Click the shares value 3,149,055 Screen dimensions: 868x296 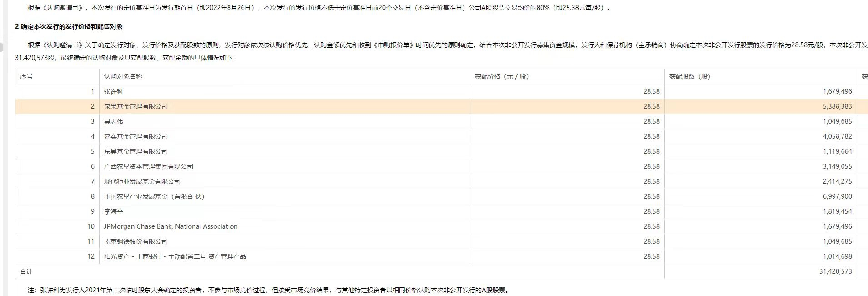tap(837, 166)
